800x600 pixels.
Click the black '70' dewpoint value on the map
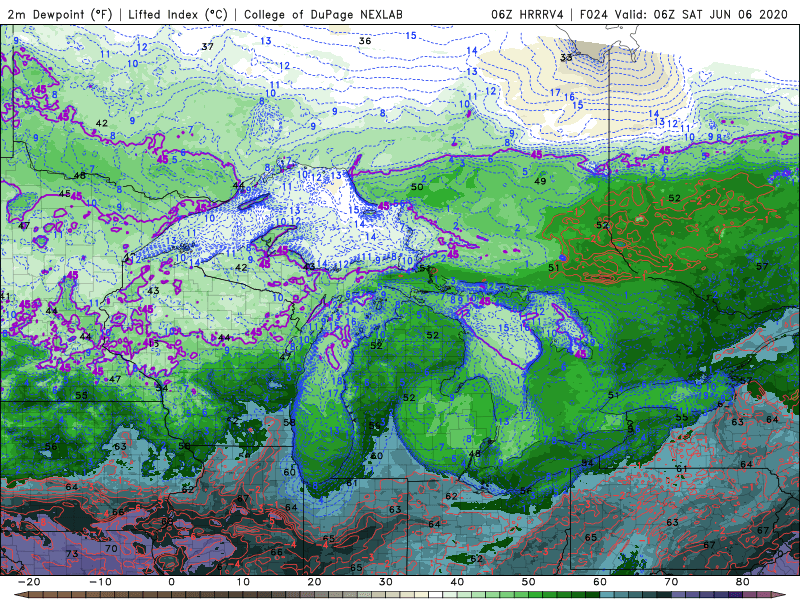click(111, 548)
